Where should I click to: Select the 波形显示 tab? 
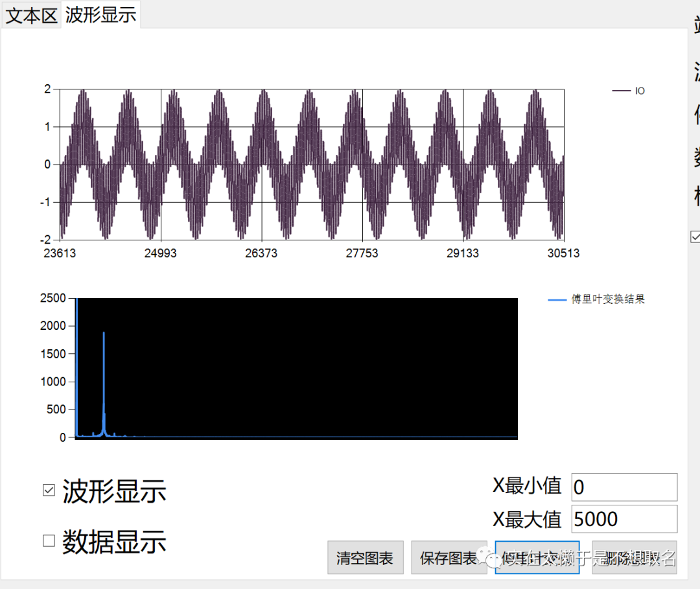(x=101, y=15)
